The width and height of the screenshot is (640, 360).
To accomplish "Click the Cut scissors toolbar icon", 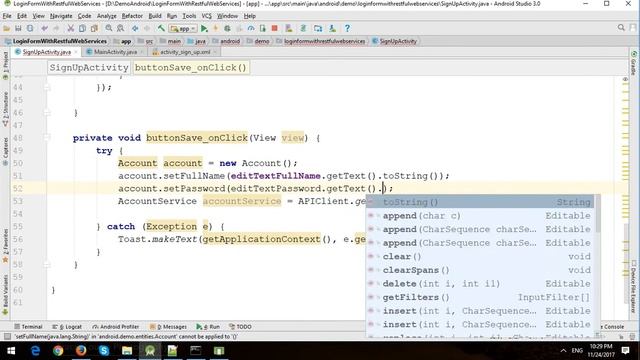I will click(x=71, y=29).
